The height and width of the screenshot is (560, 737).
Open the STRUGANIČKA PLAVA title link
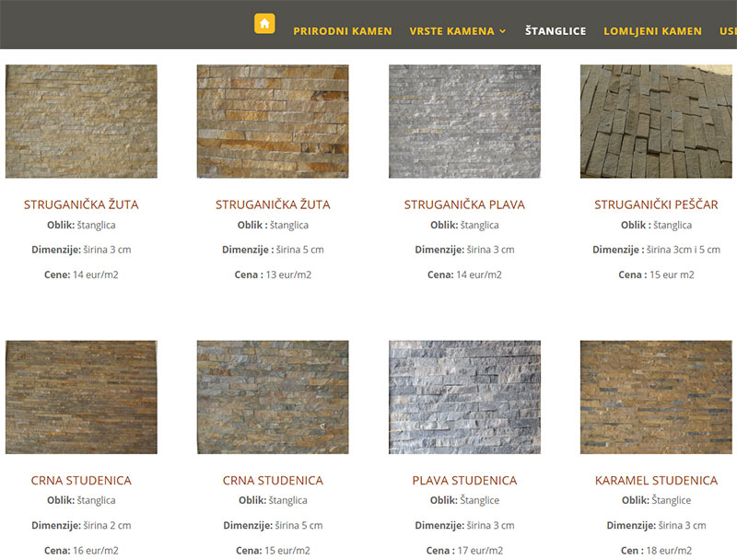point(464,204)
